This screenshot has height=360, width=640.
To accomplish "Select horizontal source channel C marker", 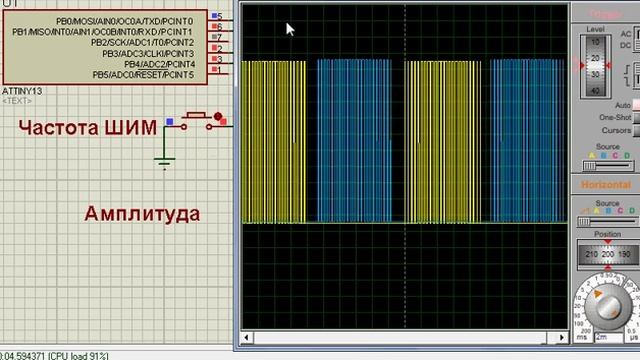I will coord(620,211).
